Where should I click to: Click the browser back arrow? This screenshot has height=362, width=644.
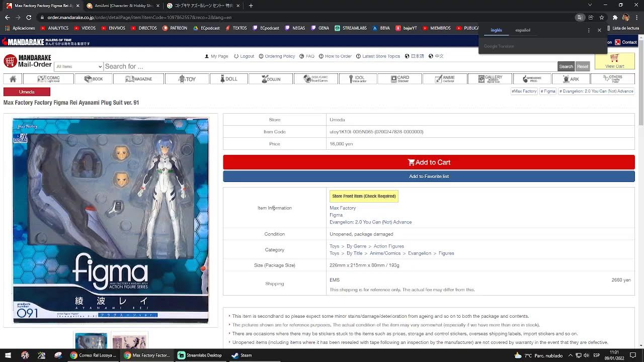(7, 17)
